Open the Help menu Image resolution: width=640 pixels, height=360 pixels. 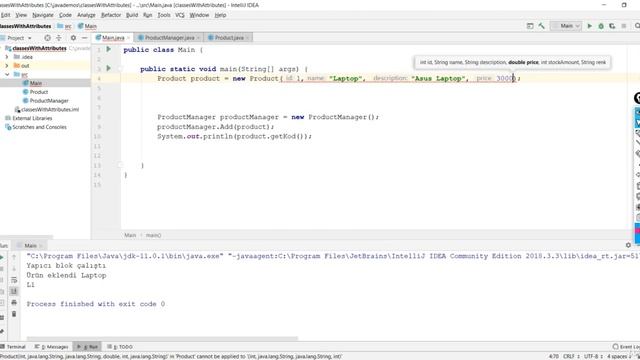220,15
